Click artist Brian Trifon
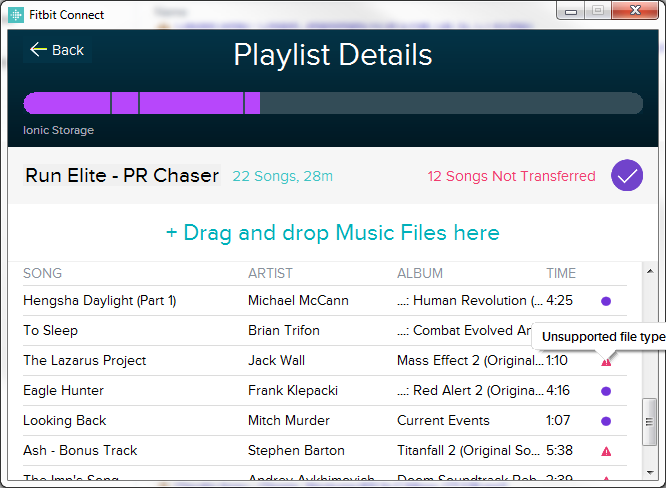 [x=284, y=330]
